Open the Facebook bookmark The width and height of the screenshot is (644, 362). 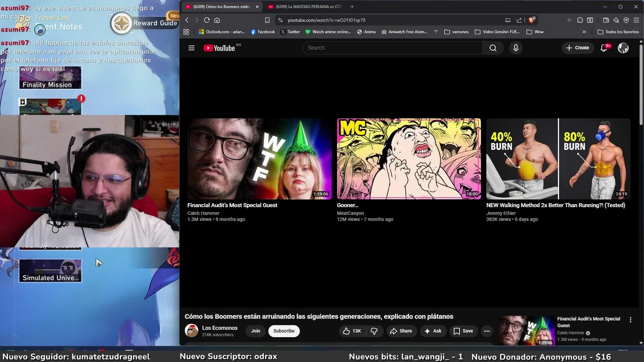[263, 32]
